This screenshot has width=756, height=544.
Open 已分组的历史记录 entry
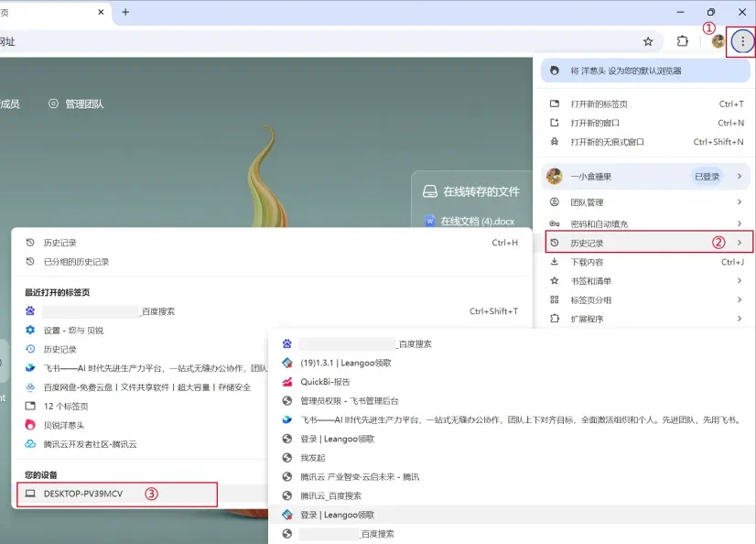click(x=272, y=261)
